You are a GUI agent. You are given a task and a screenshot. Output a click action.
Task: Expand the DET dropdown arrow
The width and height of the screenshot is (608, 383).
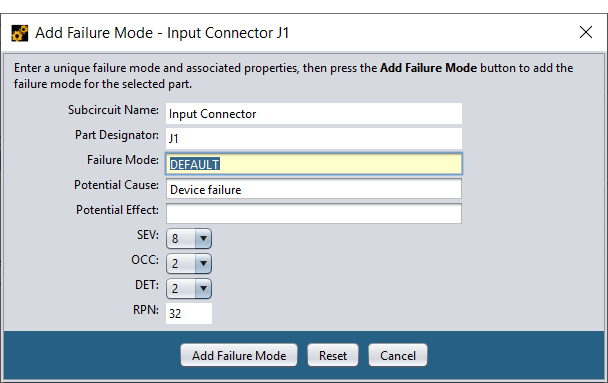coord(203,288)
